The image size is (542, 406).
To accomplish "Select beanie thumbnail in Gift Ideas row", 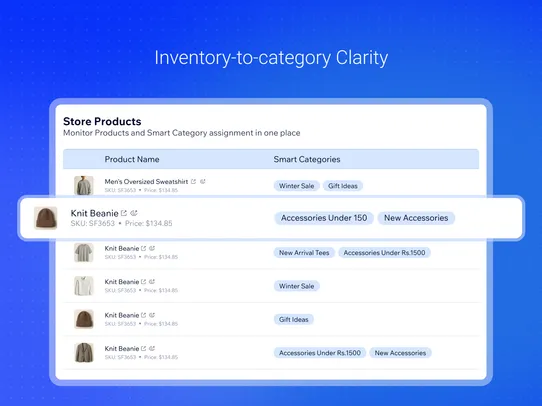I will click(x=84, y=319).
